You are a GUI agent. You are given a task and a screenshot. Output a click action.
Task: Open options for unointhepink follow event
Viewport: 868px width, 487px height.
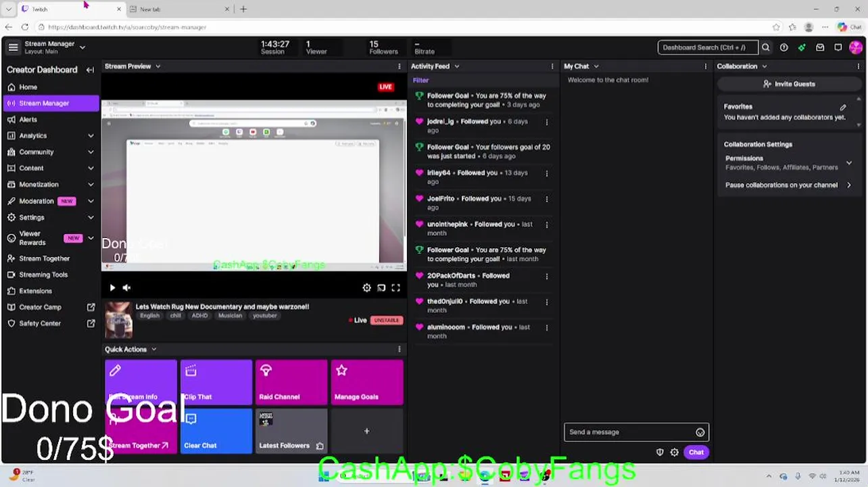click(547, 225)
